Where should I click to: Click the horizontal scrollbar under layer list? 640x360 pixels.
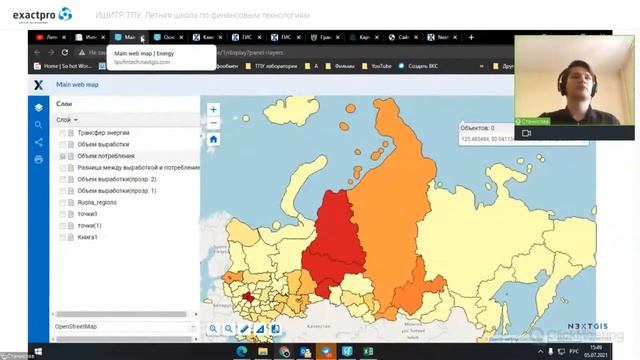coord(122,314)
